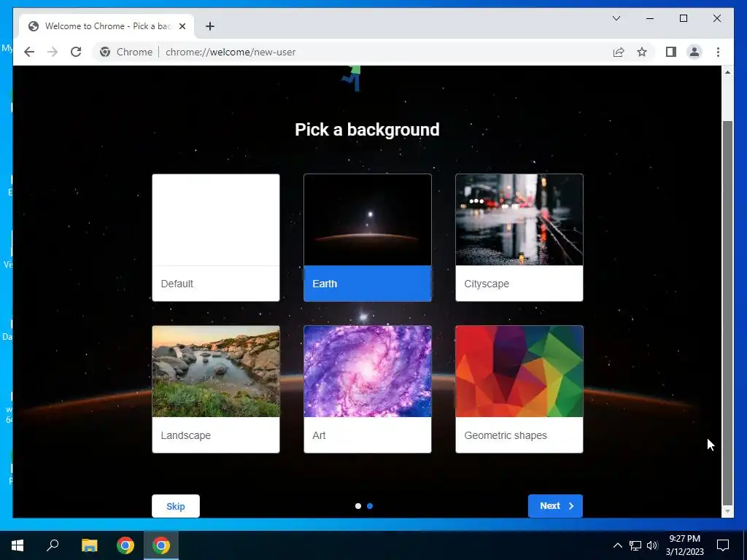Choose the Geometric shapes background card
747x560 pixels.
tap(519, 389)
